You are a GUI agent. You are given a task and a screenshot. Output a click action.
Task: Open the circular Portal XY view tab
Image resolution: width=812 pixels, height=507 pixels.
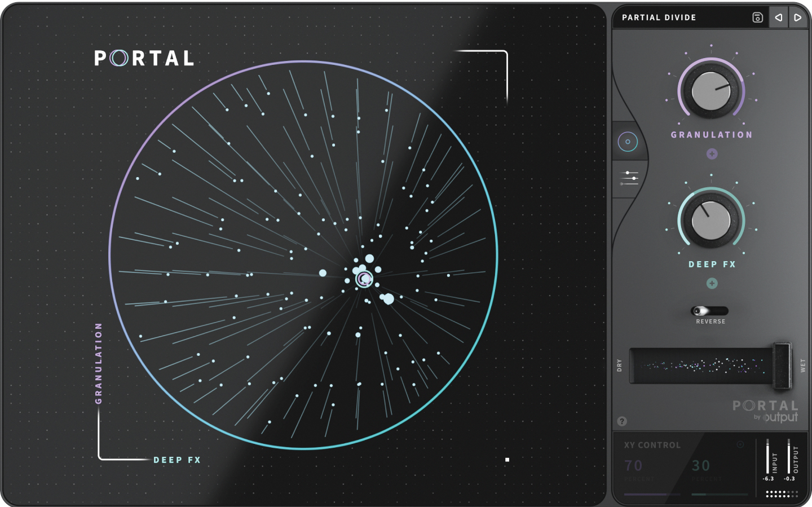[x=628, y=142]
